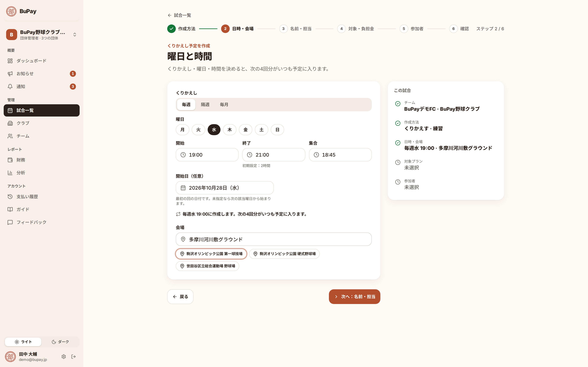Go back via ← 試合一覧 link
This screenshot has width=588, height=367.
pyautogui.click(x=179, y=15)
